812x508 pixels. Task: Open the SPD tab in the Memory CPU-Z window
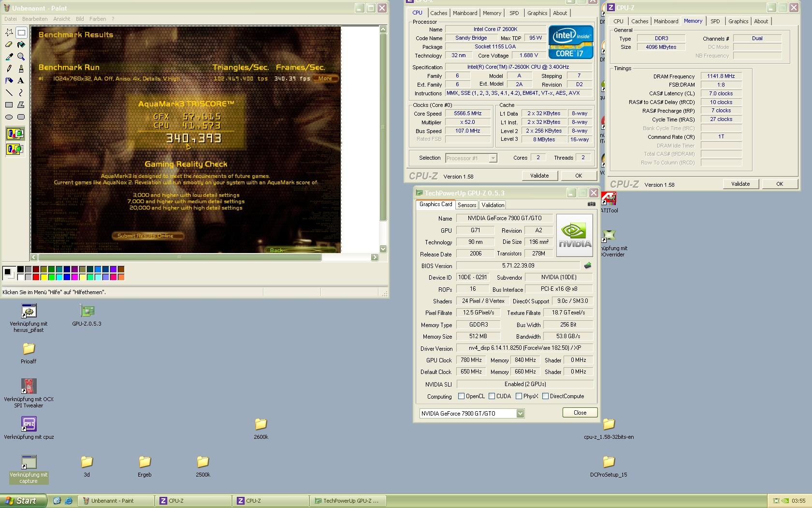pyautogui.click(x=715, y=21)
